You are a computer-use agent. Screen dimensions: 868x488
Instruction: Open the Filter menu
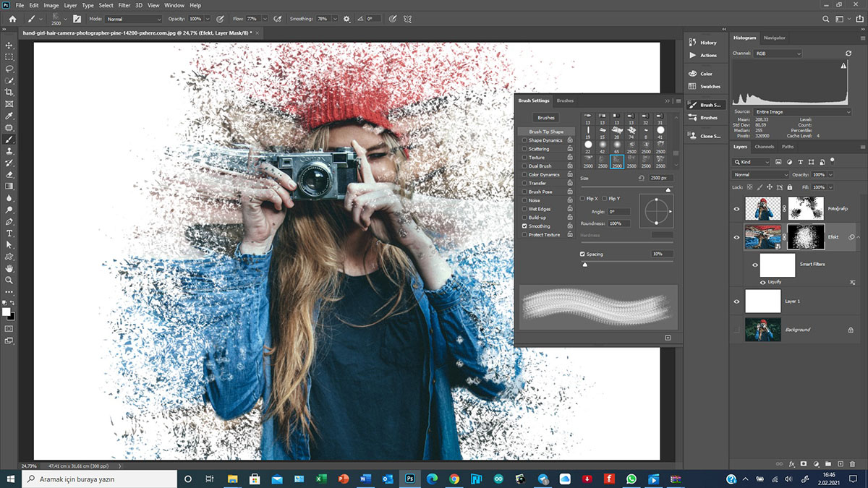[x=124, y=5]
